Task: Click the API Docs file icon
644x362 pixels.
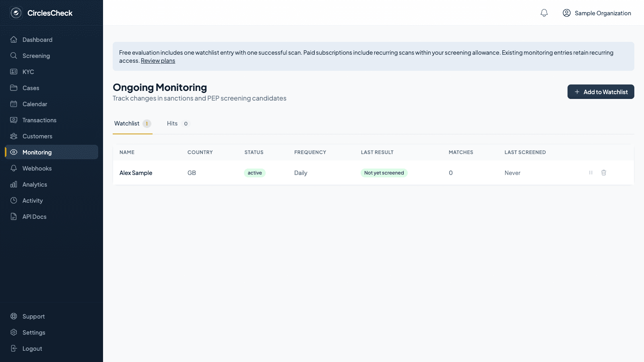Action: 14,216
